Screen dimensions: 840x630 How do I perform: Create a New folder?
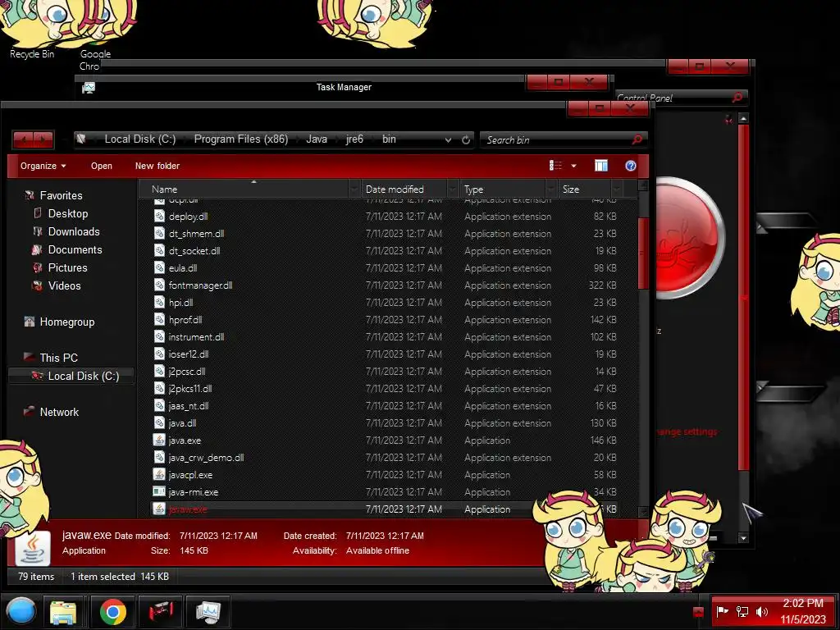157,166
